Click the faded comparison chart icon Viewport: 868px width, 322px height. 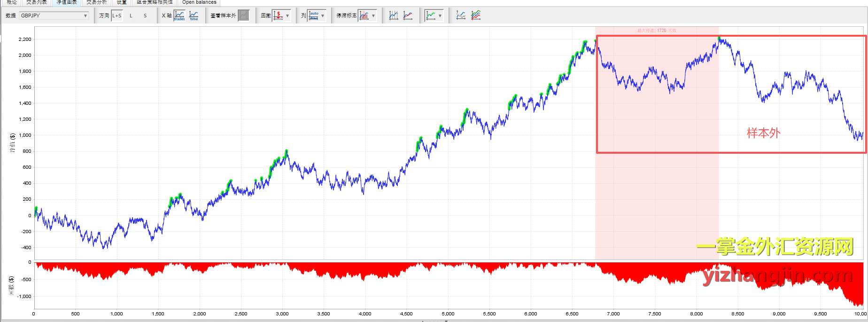point(461,16)
